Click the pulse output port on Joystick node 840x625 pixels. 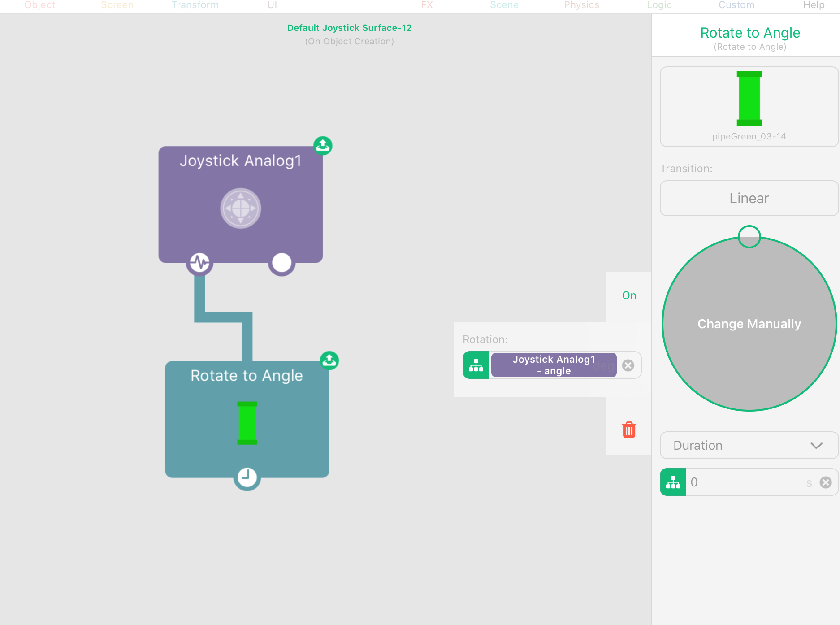(199, 263)
